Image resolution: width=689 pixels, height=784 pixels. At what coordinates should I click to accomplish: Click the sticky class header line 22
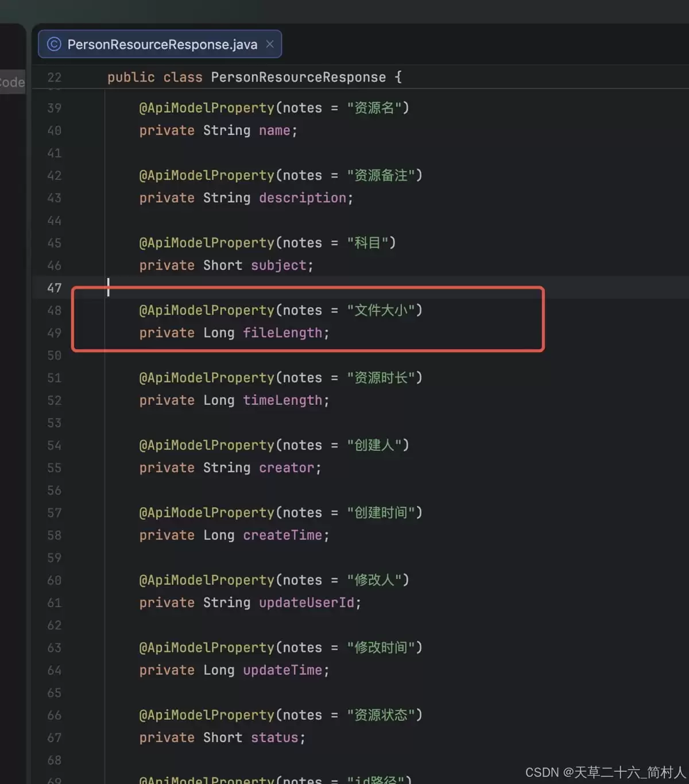(x=254, y=77)
